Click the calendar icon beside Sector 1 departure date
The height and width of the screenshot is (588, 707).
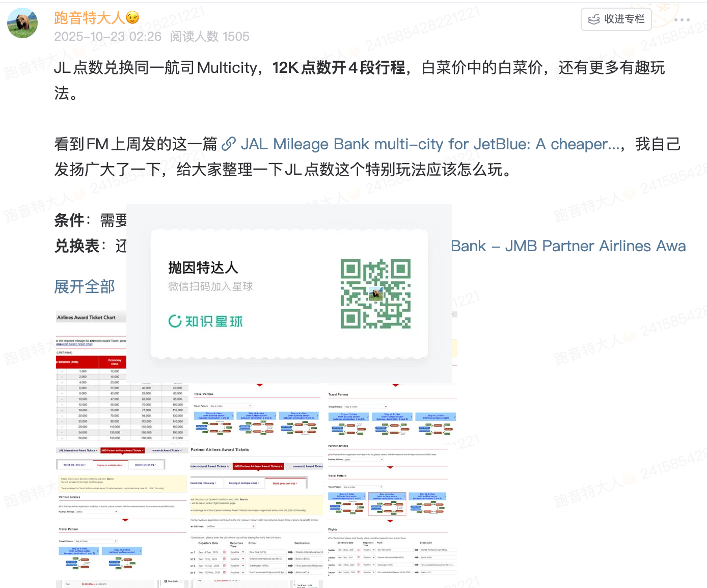(224, 552)
